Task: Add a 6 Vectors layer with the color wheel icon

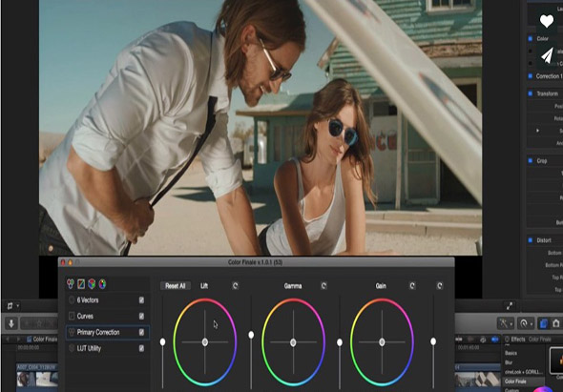Action: (102, 284)
